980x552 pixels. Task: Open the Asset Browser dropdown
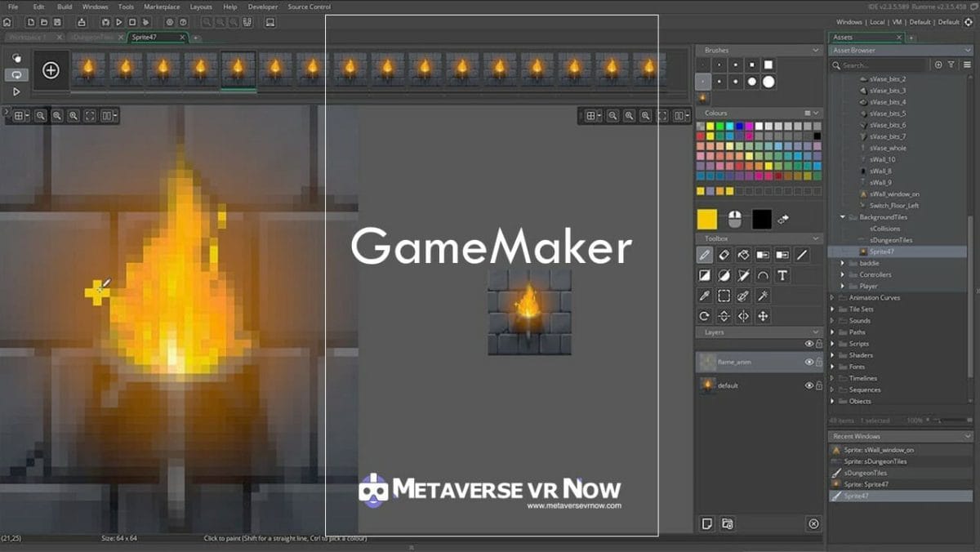pos(967,51)
